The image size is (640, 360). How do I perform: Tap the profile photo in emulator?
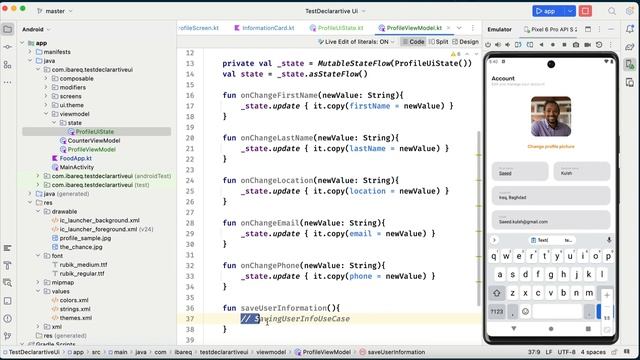(x=551, y=116)
